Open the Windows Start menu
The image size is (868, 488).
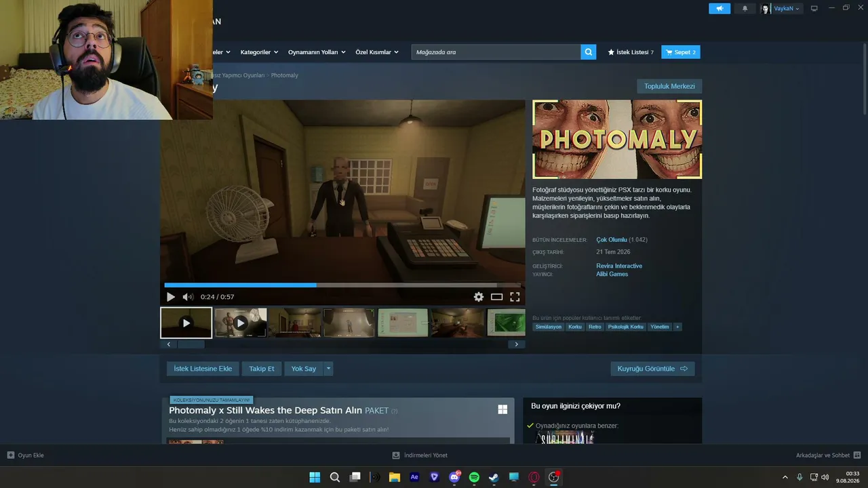[x=315, y=477]
